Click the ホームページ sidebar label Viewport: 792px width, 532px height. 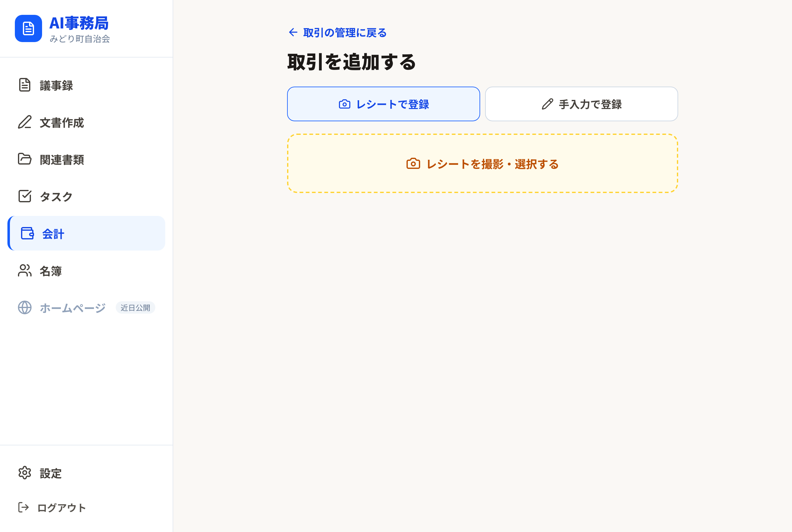point(73,308)
